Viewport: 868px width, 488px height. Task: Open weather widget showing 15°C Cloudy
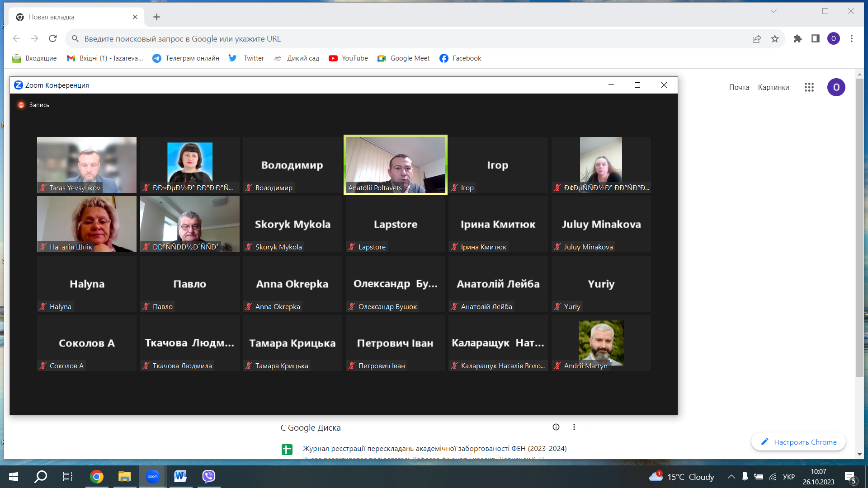click(682, 477)
